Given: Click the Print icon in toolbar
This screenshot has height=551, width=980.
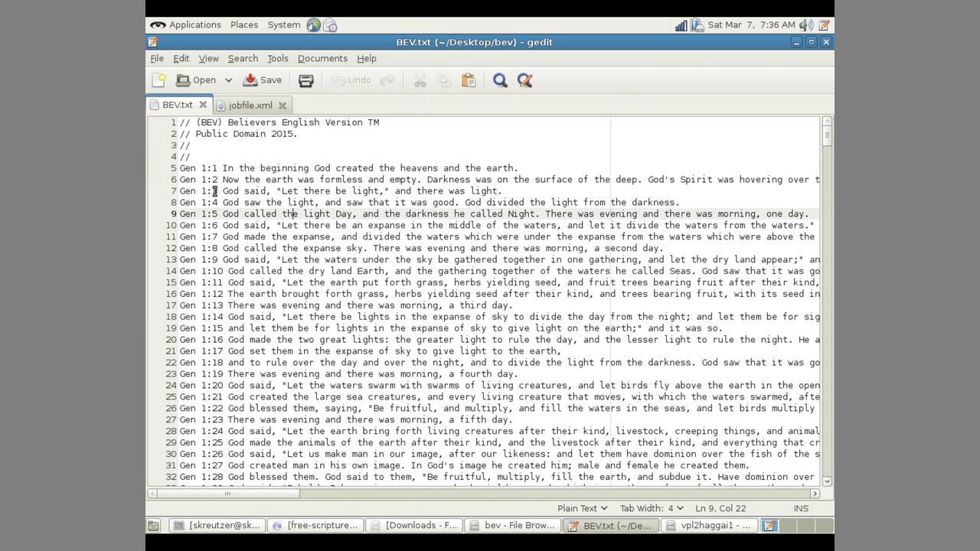Looking at the screenshot, I should coord(305,80).
